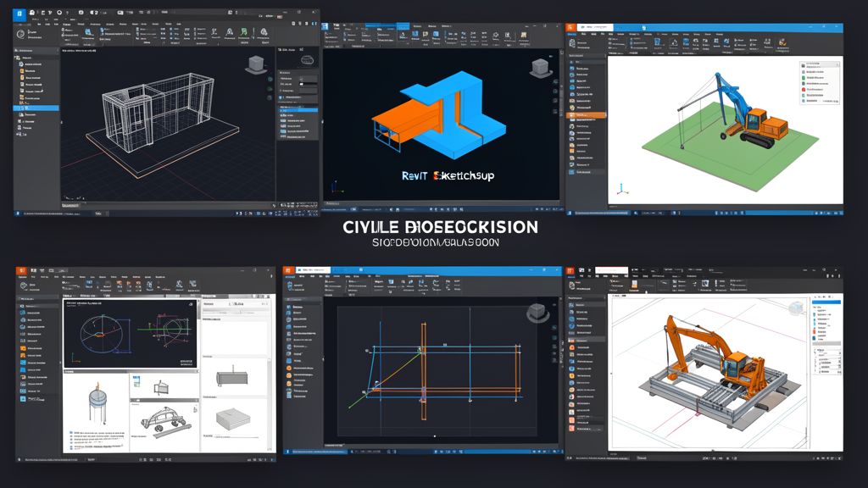868x488 pixels.
Task: Click the blue app logo in the wireframe building window
Action: click(x=19, y=14)
